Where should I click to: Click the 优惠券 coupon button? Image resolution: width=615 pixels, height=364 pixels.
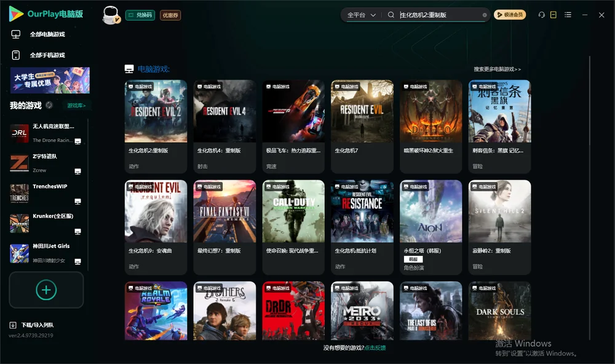[x=170, y=15]
